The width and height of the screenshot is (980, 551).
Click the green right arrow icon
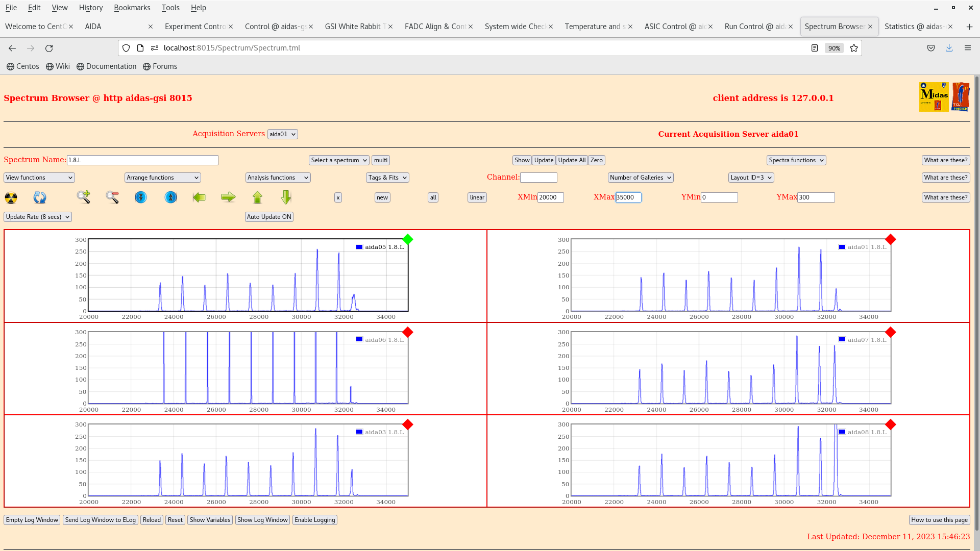[x=228, y=197]
